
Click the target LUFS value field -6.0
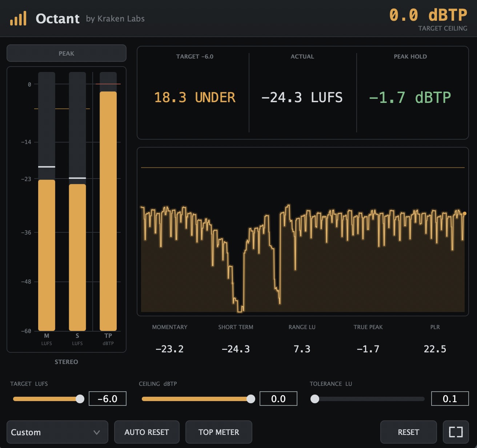tap(108, 399)
